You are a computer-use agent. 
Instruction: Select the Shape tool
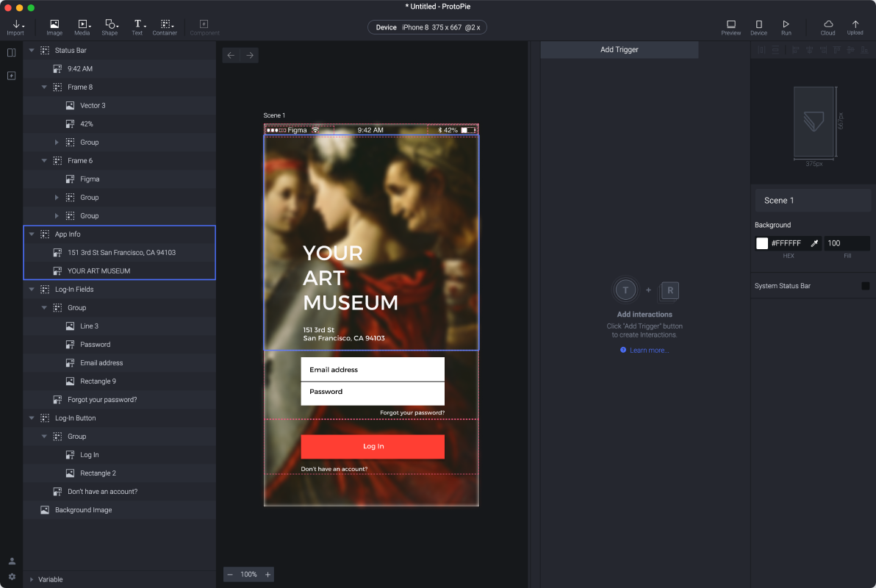109,27
